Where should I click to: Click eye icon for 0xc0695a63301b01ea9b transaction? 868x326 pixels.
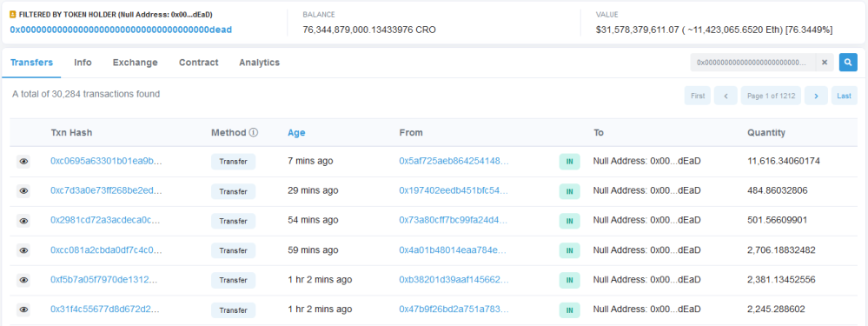pyautogui.click(x=23, y=162)
